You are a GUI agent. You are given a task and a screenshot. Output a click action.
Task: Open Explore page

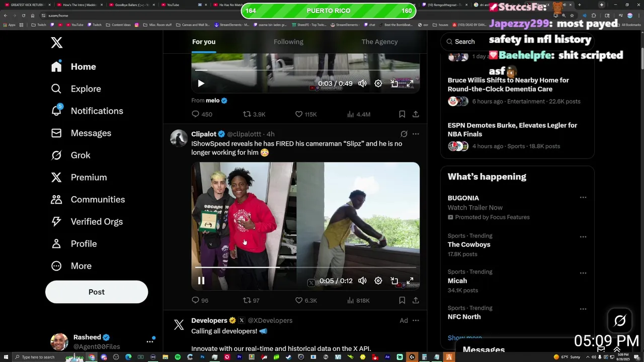click(76, 88)
